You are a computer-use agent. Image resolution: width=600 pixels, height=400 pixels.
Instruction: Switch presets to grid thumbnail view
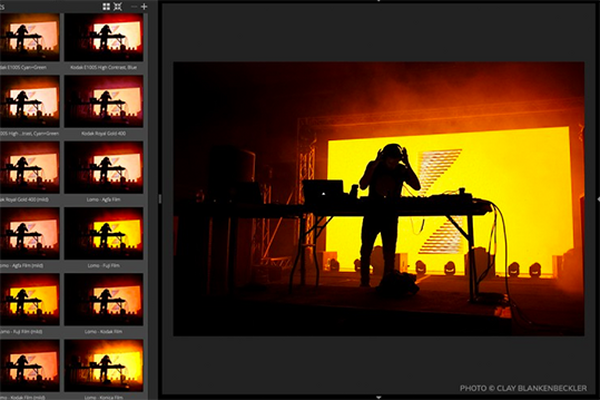tap(106, 7)
